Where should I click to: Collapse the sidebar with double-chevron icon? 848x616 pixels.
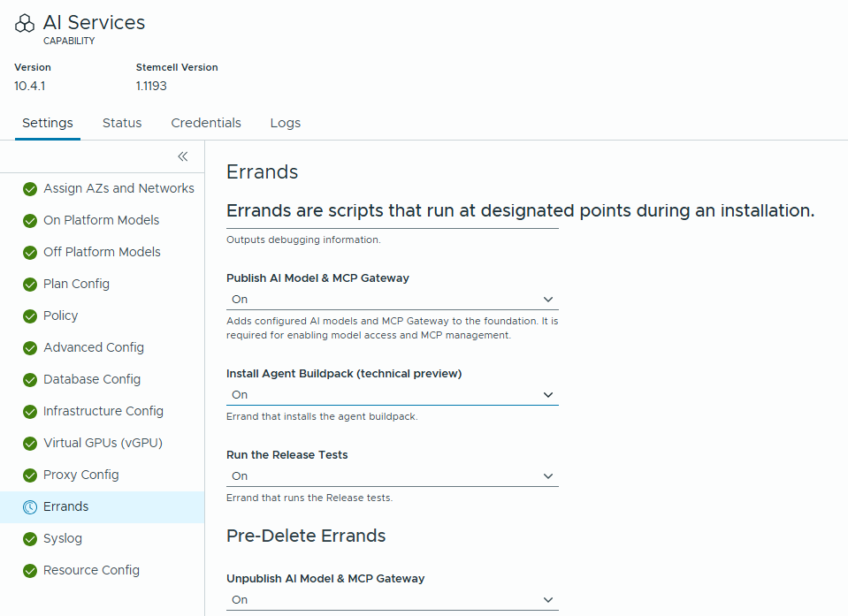pyautogui.click(x=183, y=156)
